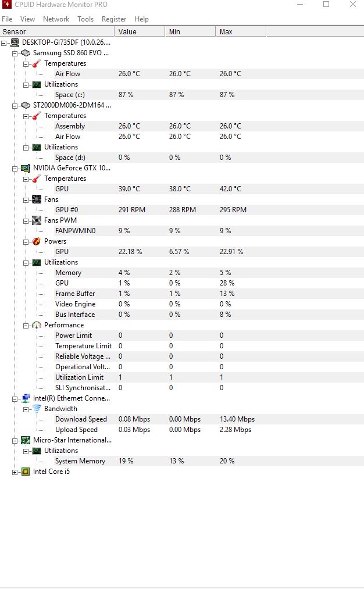364x589 pixels.
Task: Collapse the NVIDIA GeForce GTX node
Action: click(15, 169)
